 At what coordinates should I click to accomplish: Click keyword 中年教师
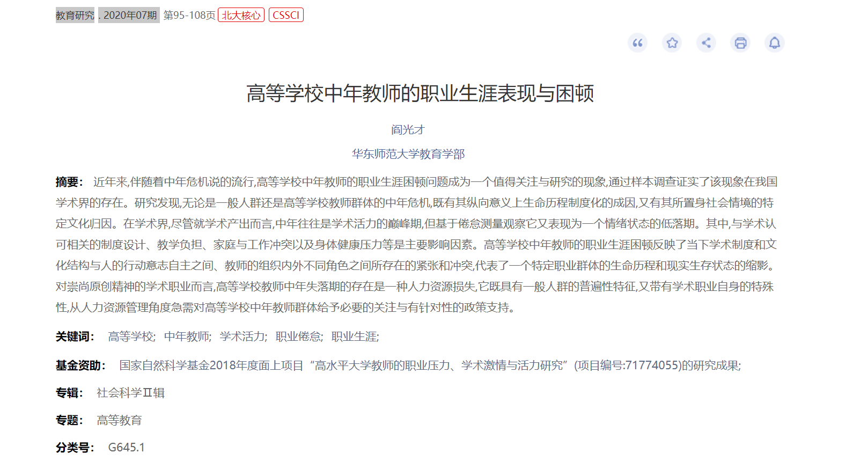pyautogui.click(x=187, y=337)
